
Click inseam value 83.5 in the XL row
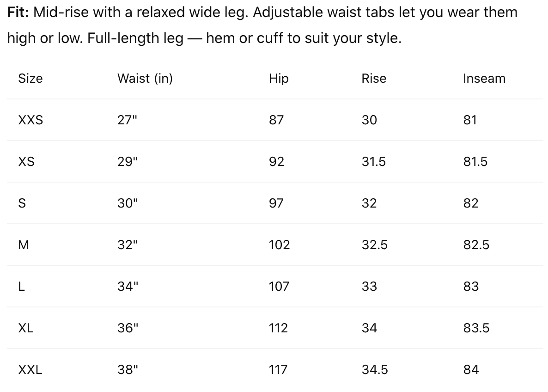(x=476, y=328)
